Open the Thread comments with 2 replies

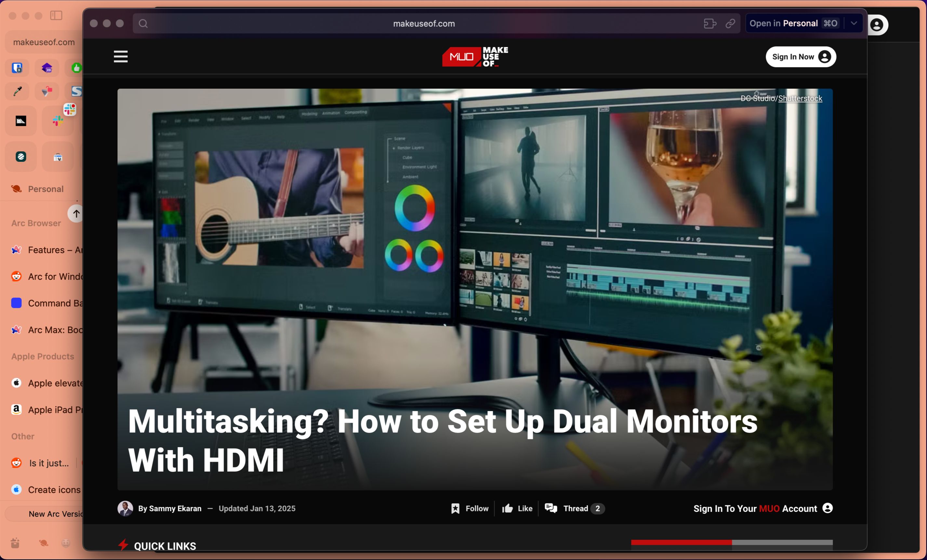tap(575, 508)
